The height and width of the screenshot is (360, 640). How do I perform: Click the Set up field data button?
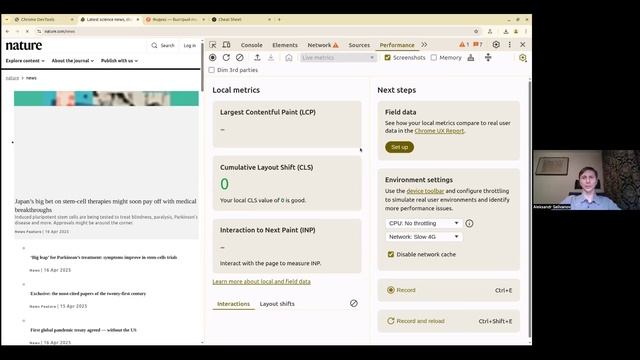tap(399, 147)
